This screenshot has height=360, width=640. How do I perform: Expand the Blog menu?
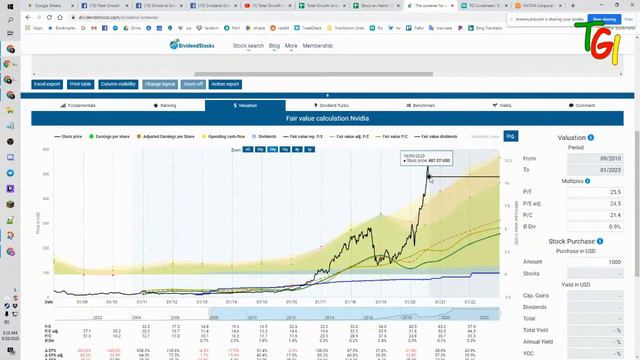[274, 46]
